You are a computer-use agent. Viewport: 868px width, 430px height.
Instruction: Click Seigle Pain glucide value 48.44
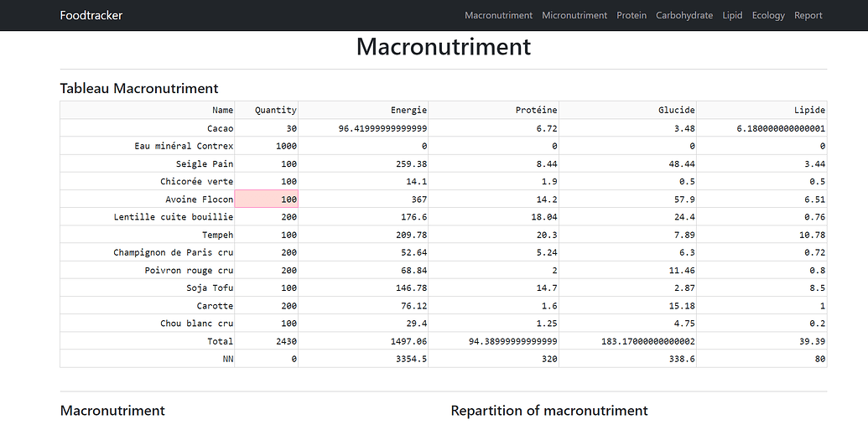click(628, 163)
